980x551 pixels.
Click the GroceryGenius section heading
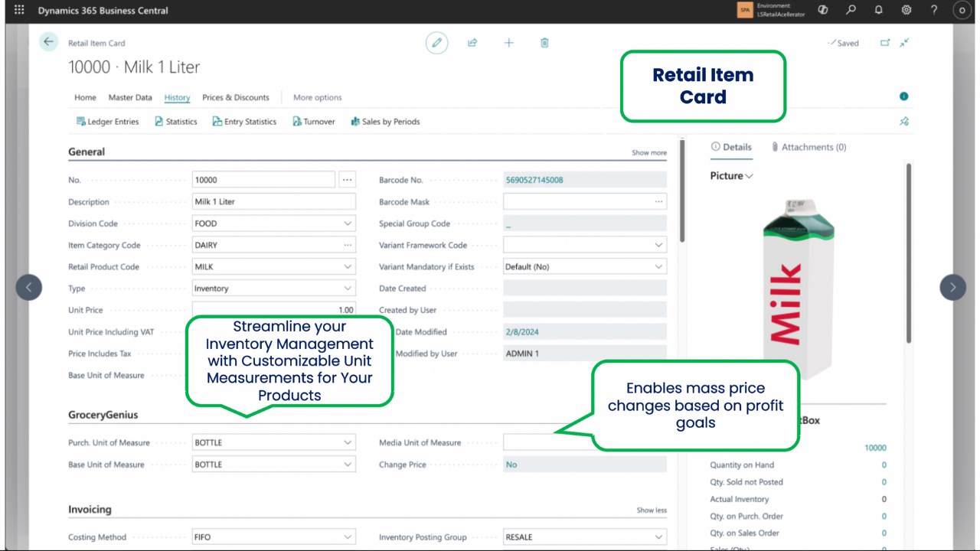(x=103, y=415)
